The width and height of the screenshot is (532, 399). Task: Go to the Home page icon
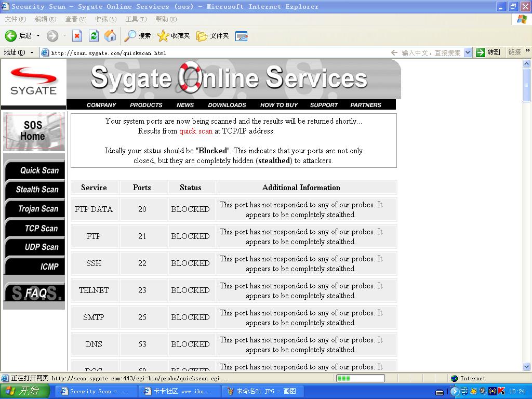point(110,36)
